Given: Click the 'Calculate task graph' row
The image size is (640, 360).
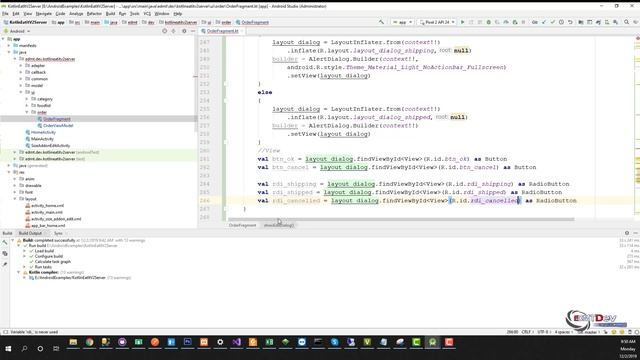Looking at the screenshot, I should [52, 262].
